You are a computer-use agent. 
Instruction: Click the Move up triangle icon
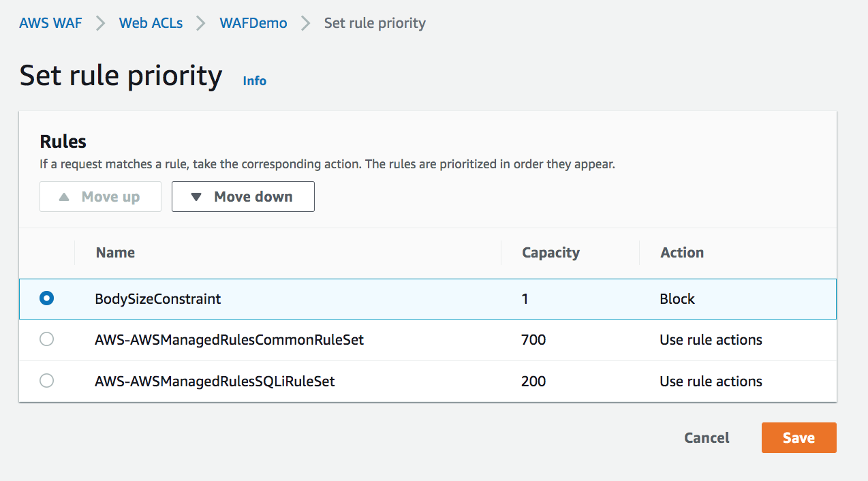[64, 197]
